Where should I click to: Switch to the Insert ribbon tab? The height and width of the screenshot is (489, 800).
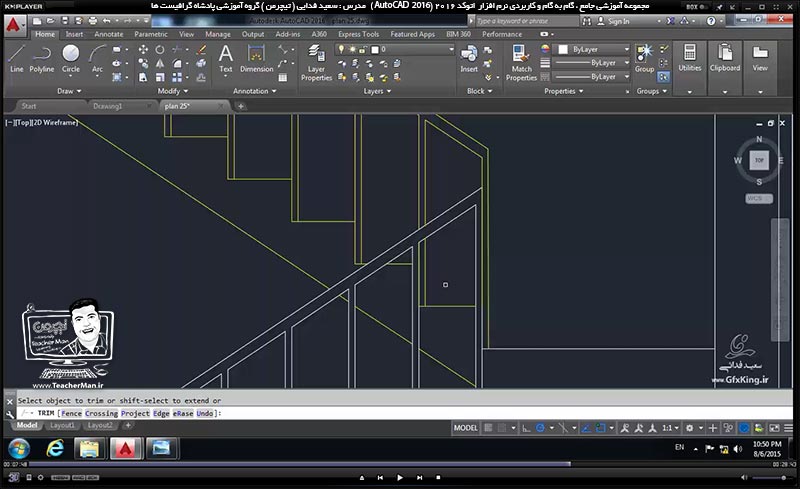74,34
